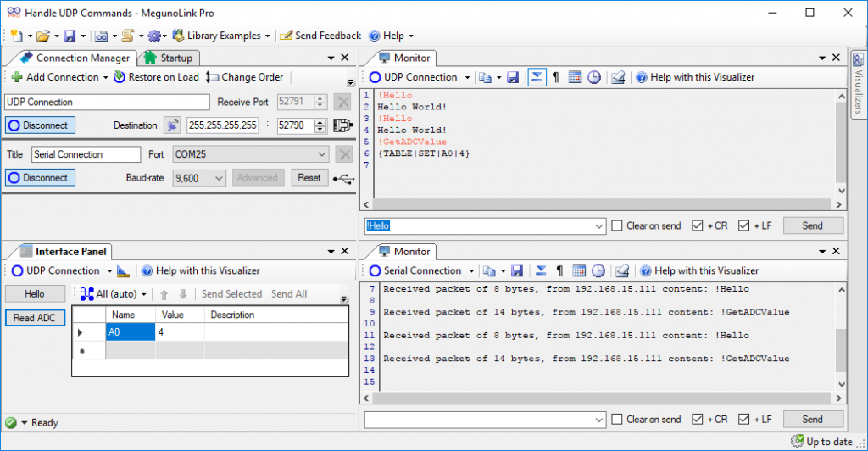This screenshot has height=451, width=868.
Task: Click the Serial Connection title field
Action: coord(86,154)
